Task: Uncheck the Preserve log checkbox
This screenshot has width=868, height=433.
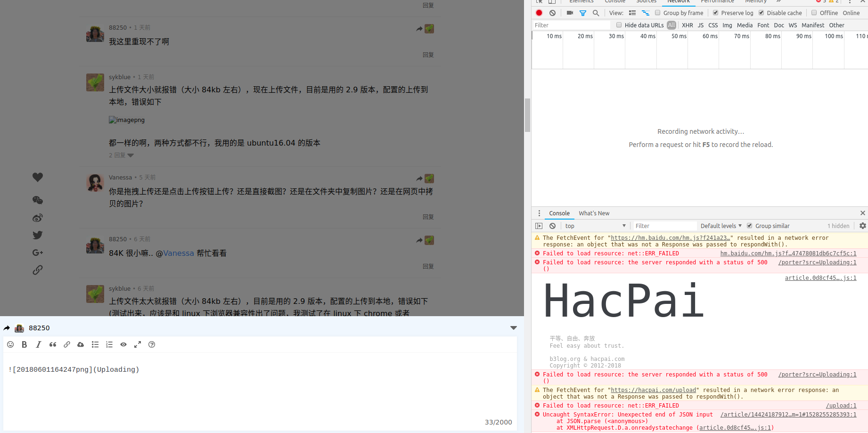Action: (716, 13)
